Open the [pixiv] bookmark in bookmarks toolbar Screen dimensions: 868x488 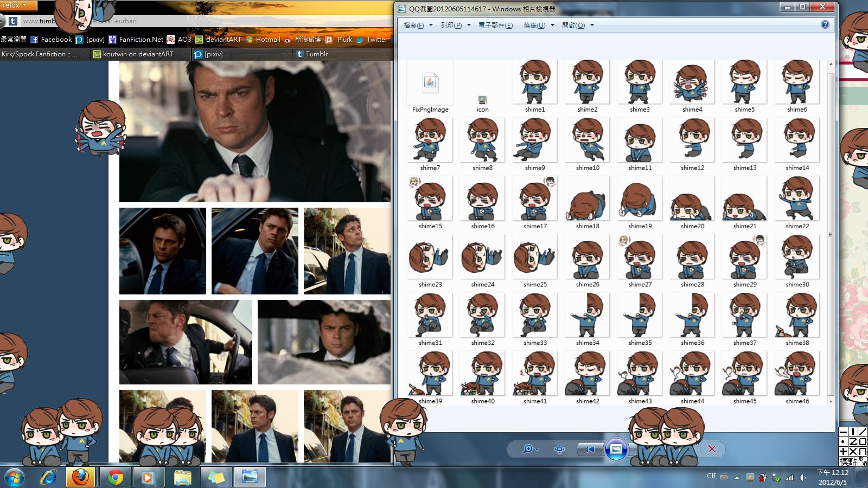pos(90,40)
